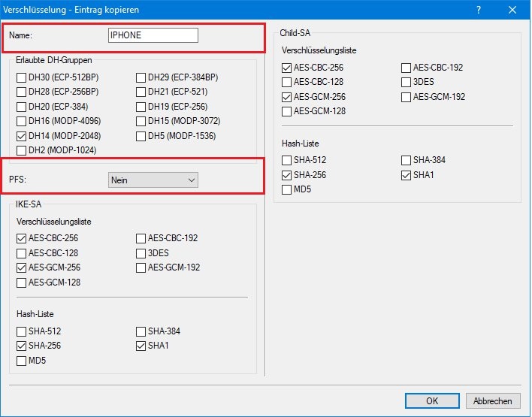Viewport: 532px width, 417px height.
Task: Check DH29 (ECP-384BP) option
Action: [x=142, y=77]
